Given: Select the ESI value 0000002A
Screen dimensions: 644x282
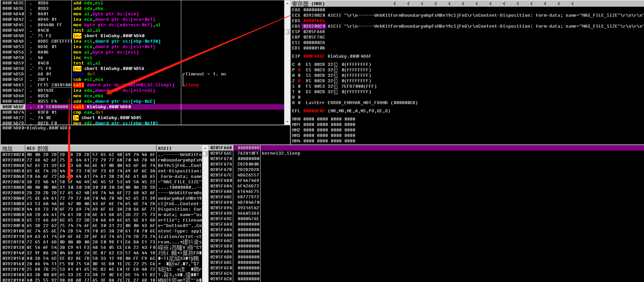Looking at the screenshot, I should point(314,43).
